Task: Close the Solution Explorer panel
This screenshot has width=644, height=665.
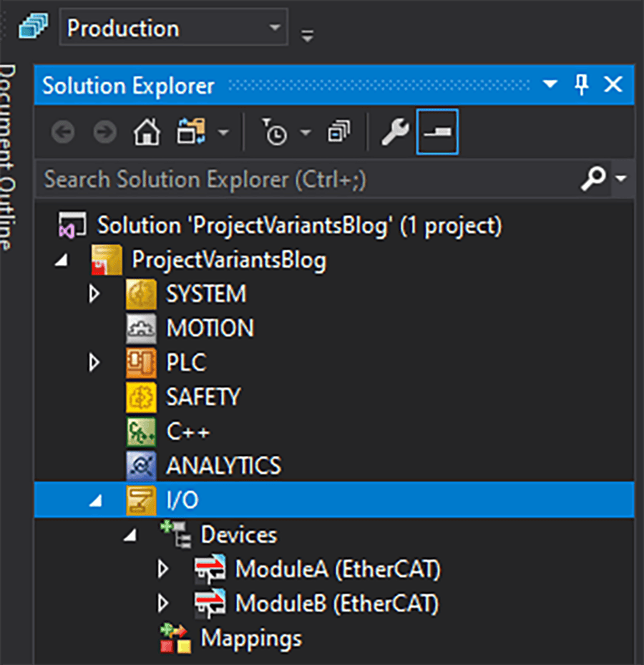Action: point(613,84)
